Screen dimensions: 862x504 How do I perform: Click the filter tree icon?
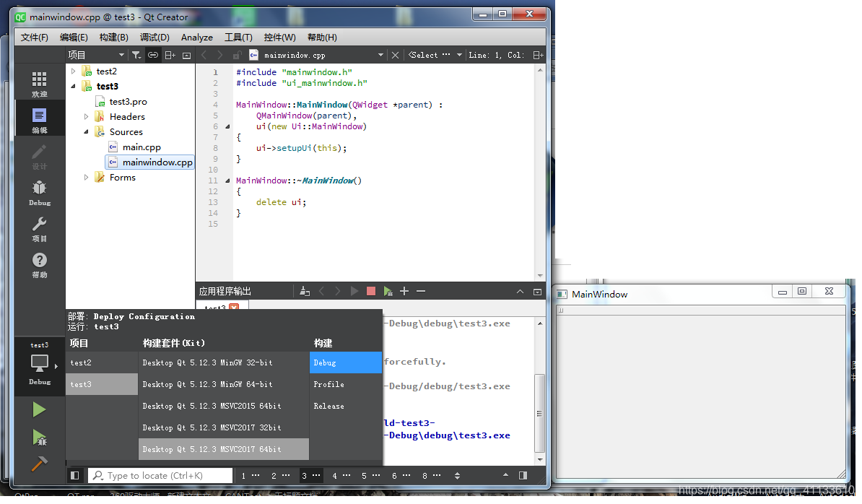click(136, 55)
